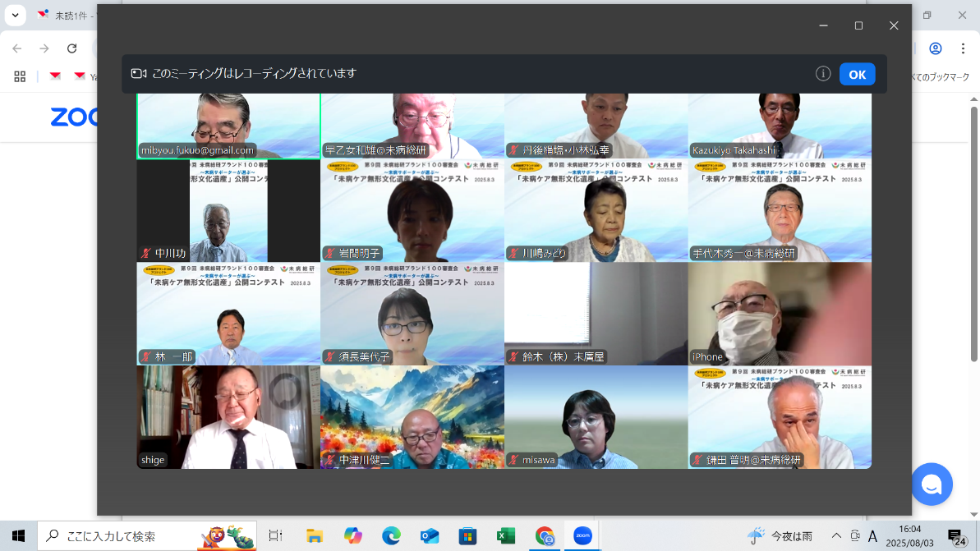
Task: Open Outlook from the taskbar
Action: tap(430, 536)
